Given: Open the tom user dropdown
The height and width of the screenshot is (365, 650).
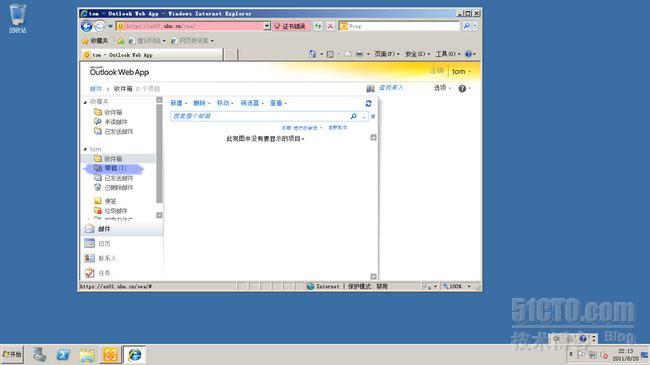Looking at the screenshot, I should 461,71.
